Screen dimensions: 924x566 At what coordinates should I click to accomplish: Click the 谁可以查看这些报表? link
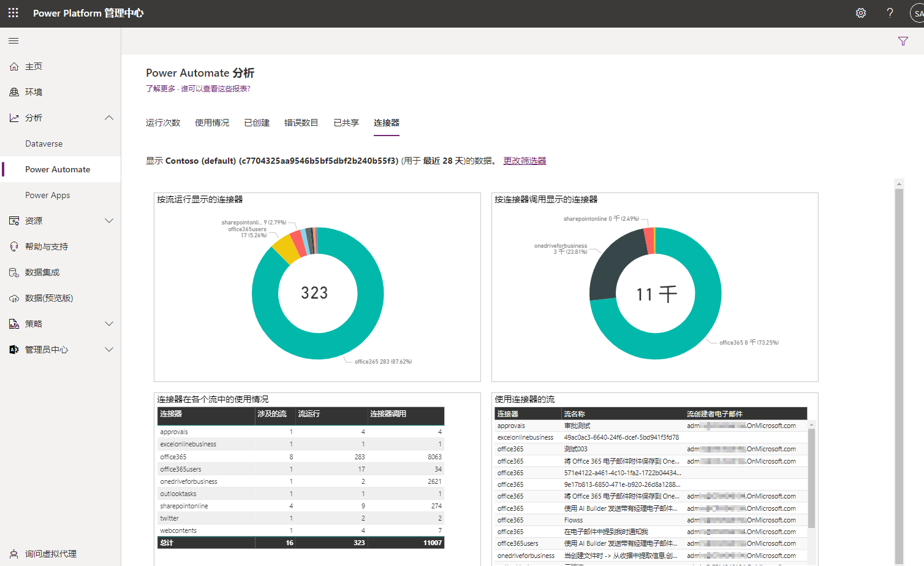216,89
